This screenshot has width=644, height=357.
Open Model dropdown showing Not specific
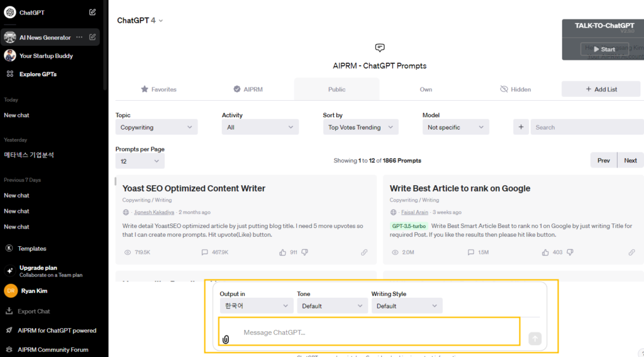tap(456, 127)
